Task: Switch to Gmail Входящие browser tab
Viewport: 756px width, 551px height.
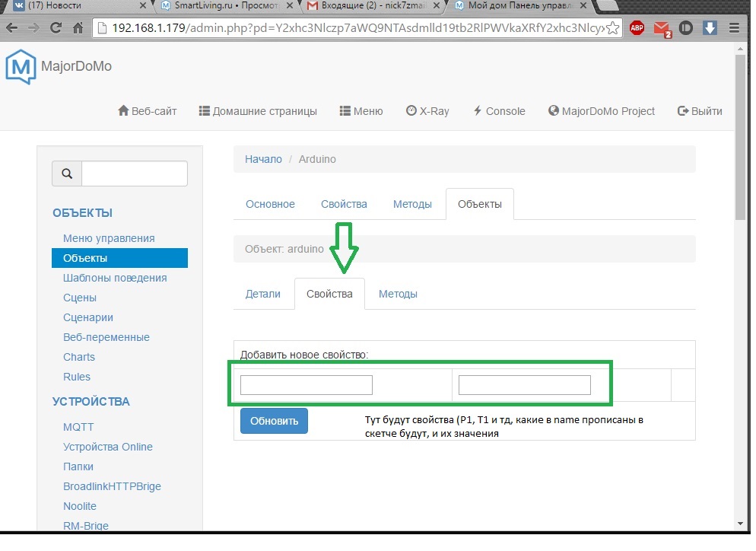Action: point(372,5)
